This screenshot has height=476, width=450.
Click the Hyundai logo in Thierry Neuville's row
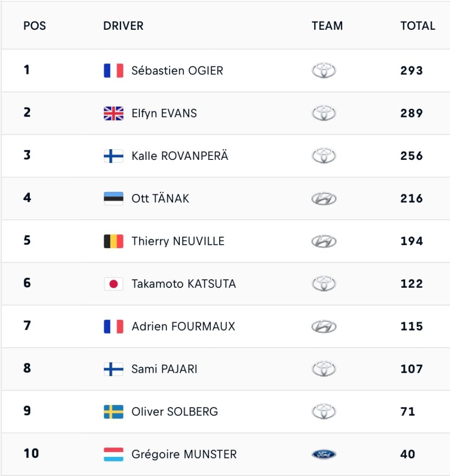[x=324, y=241]
